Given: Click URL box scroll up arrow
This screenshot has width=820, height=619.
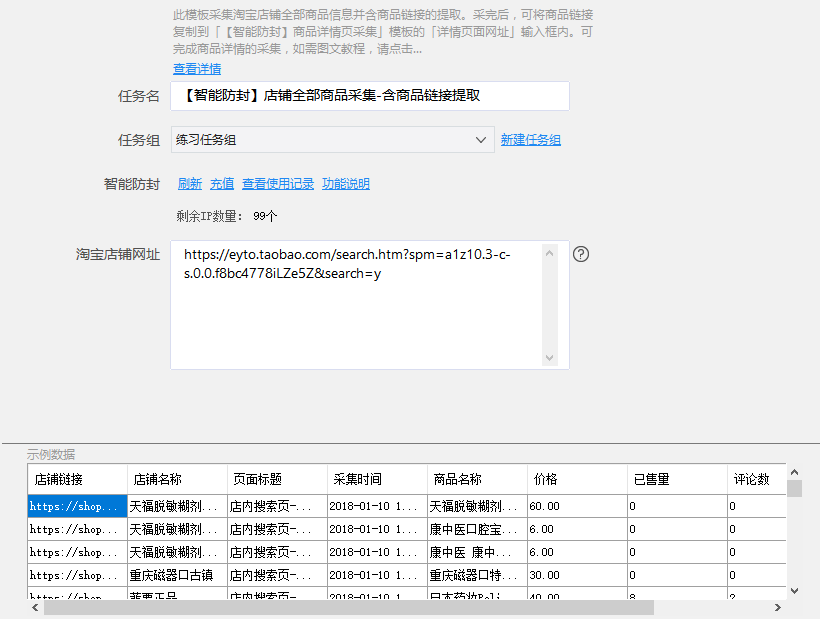Looking at the screenshot, I should click(549, 254).
